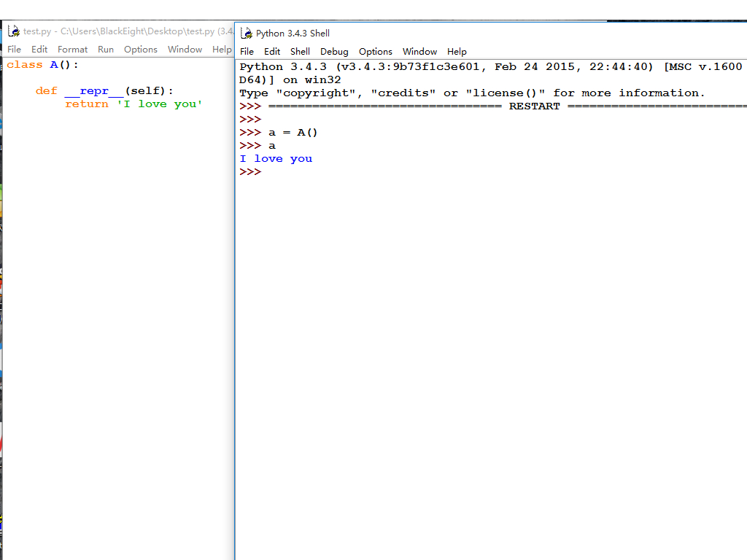Click the 'I love you' string in the editor
Image resolution: width=747 pixels, height=560 pixels.
[159, 104]
